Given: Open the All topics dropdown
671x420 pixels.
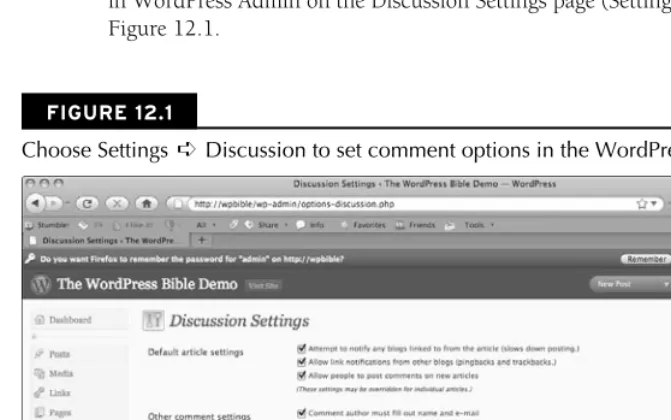Looking at the screenshot, I should (206, 225).
